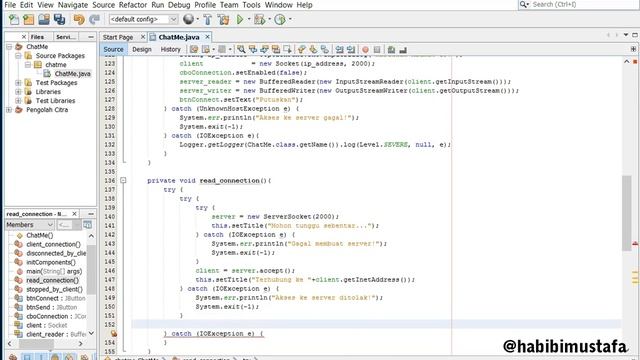The height and width of the screenshot is (360, 640).
Task: Click the Debug Project toolbar icon
Action: coord(260,19)
